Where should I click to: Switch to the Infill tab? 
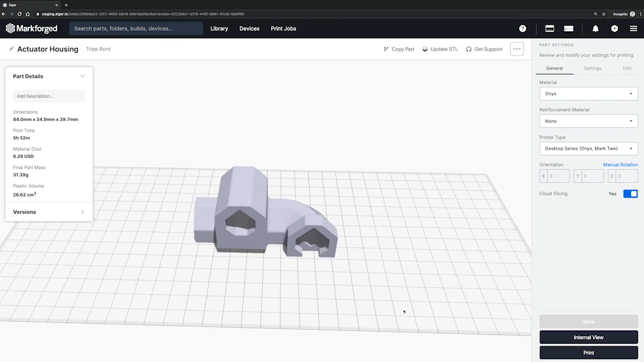[627, 68]
